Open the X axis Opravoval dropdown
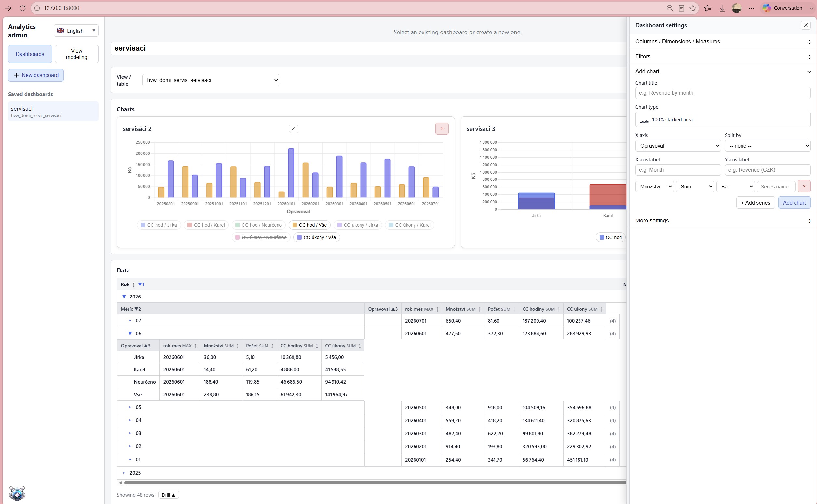The height and width of the screenshot is (504, 817). pyautogui.click(x=678, y=146)
